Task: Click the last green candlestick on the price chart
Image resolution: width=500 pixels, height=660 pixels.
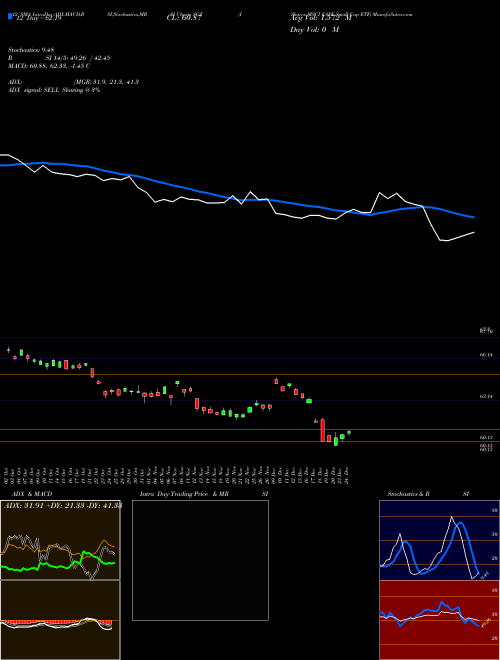Action: 349,433
